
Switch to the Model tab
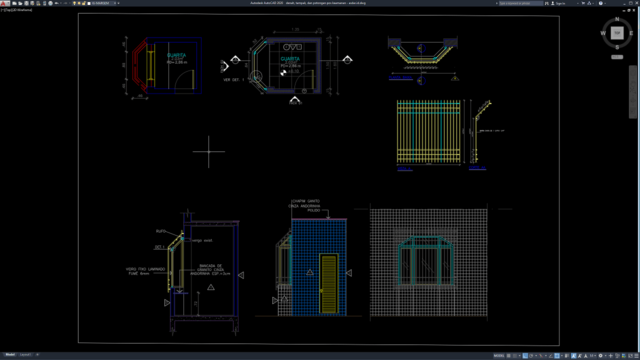point(10,355)
